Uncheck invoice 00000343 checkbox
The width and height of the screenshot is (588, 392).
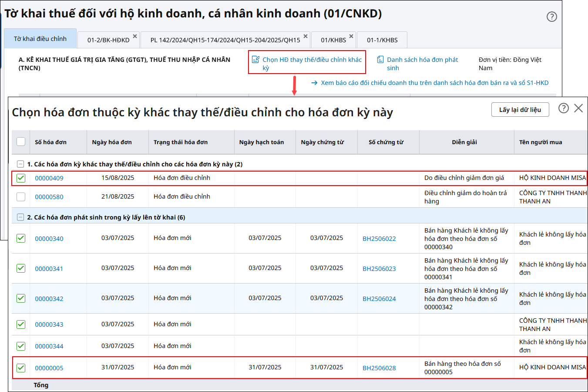coord(21,324)
